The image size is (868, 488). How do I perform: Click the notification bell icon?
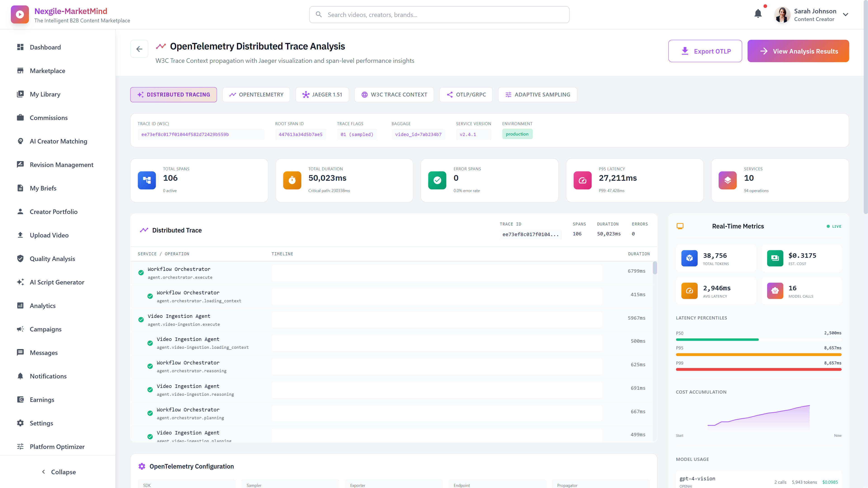tap(758, 14)
